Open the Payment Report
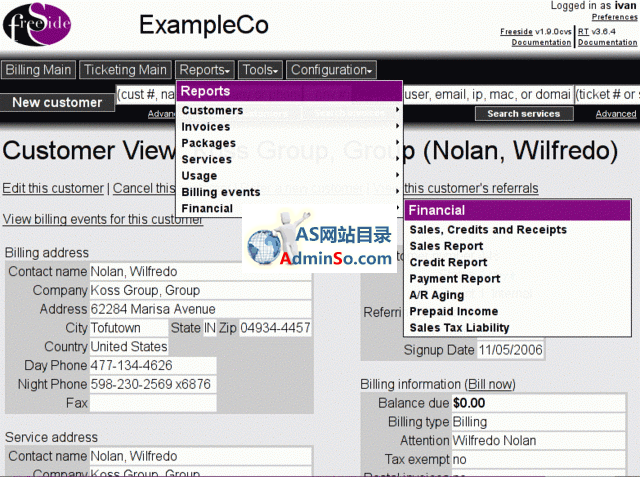This screenshot has height=477, width=640. click(x=455, y=279)
